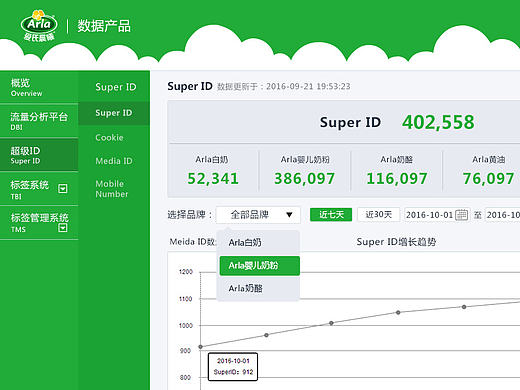Select the 超级ID Super ID section
Screen dimensions: 520x390
39,155
